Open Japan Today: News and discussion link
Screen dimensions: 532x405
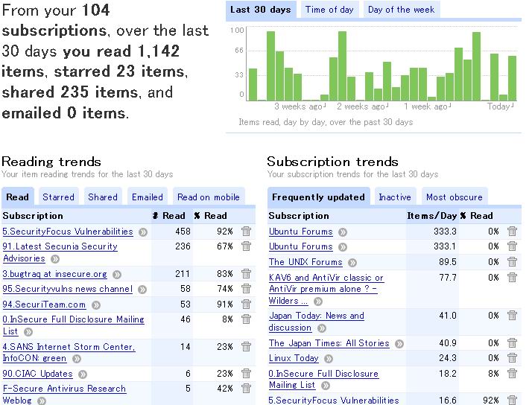click(x=316, y=322)
